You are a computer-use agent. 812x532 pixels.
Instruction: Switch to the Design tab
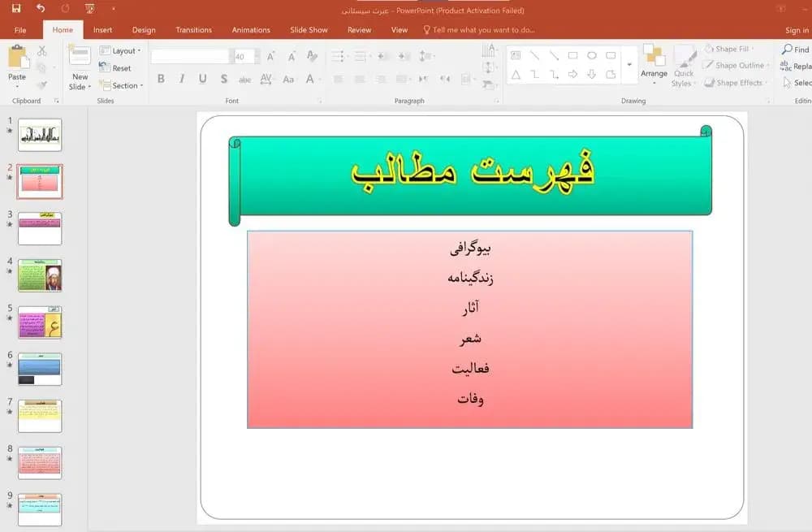pos(144,30)
